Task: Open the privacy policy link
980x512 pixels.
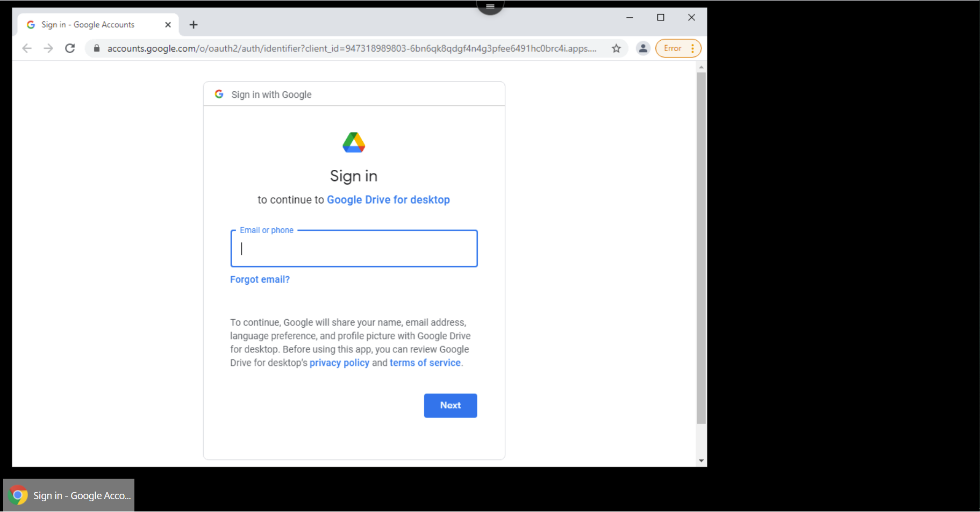Action: [x=339, y=363]
